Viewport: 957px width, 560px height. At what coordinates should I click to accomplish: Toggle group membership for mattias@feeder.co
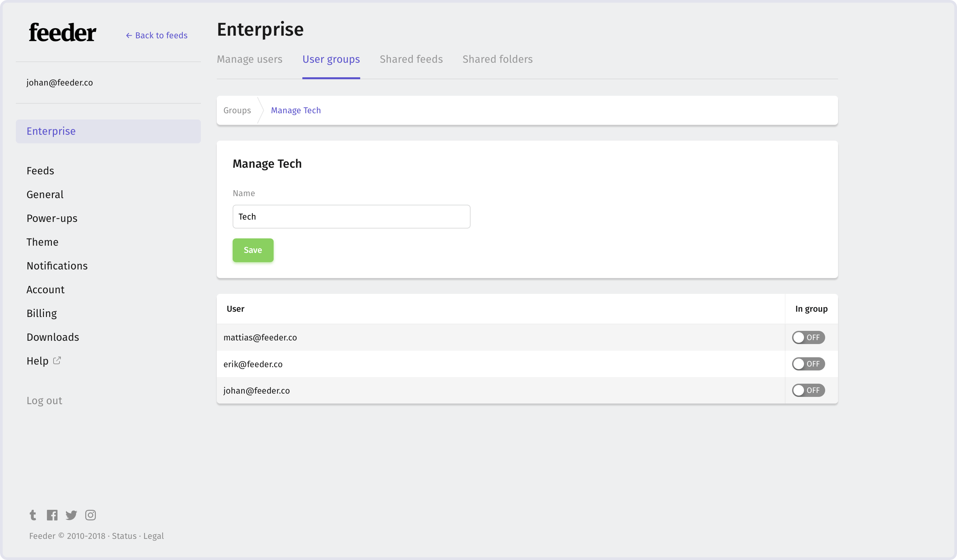pos(808,337)
